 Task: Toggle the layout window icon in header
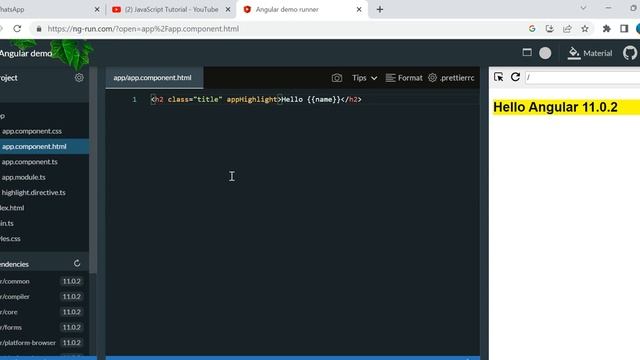[527, 53]
